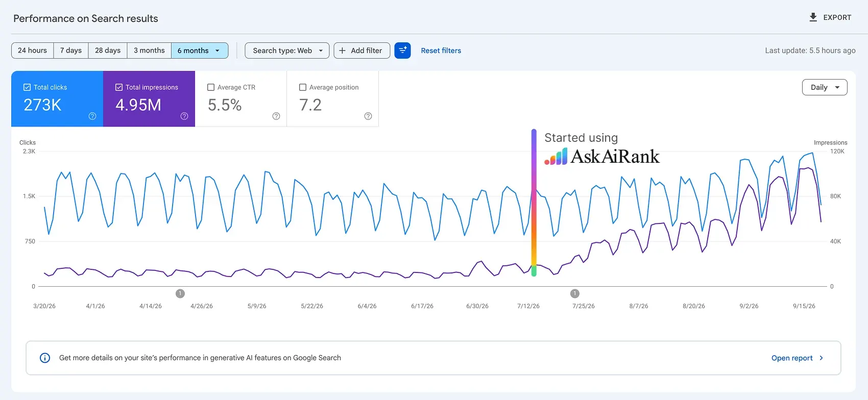Click the Export download icon
The image size is (868, 400).
813,17
